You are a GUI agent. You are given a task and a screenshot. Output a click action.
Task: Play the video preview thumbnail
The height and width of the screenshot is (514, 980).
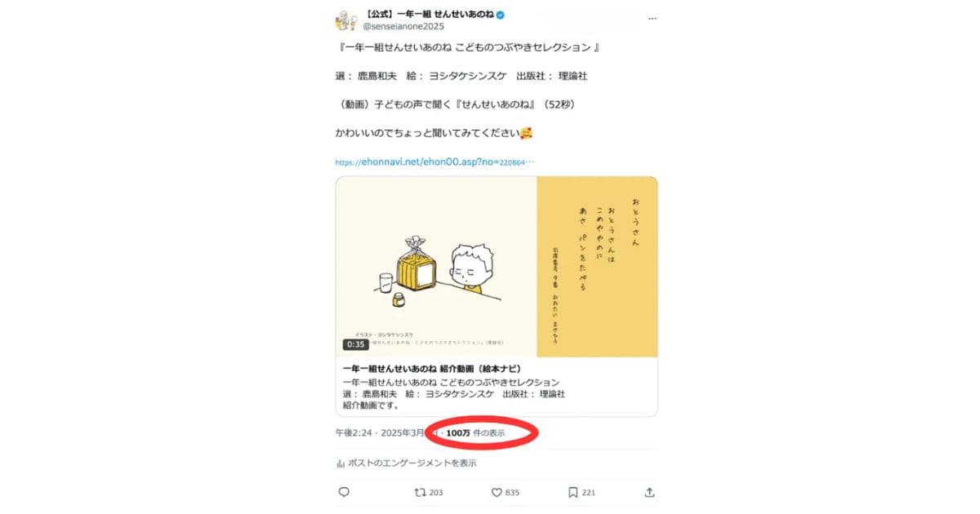(497, 267)
